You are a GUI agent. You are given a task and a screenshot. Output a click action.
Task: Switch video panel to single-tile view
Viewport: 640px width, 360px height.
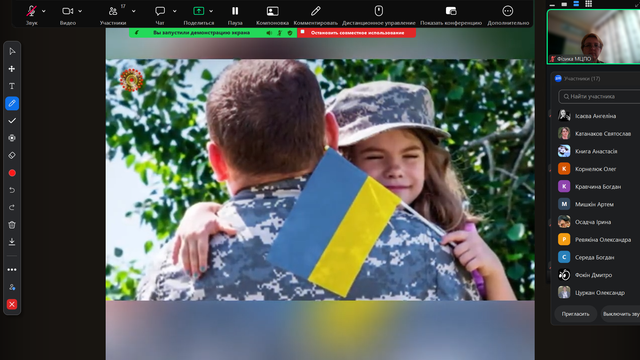(x=564, y=4)
